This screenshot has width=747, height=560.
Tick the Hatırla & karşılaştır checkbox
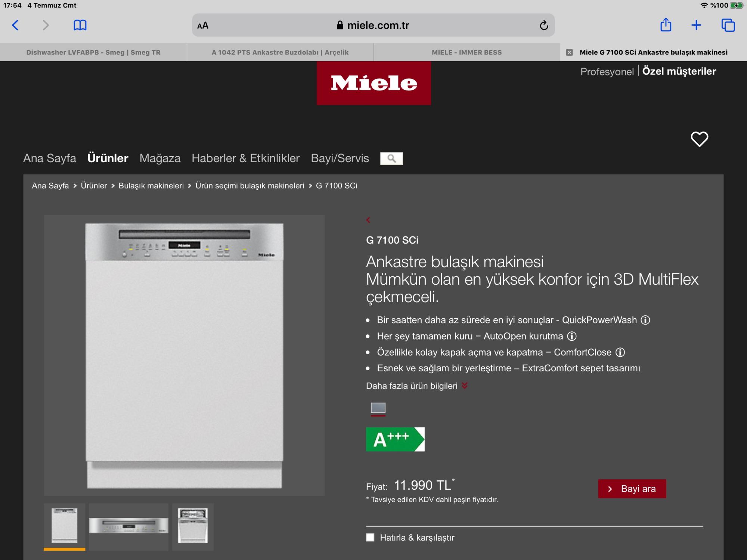point(370,537)
